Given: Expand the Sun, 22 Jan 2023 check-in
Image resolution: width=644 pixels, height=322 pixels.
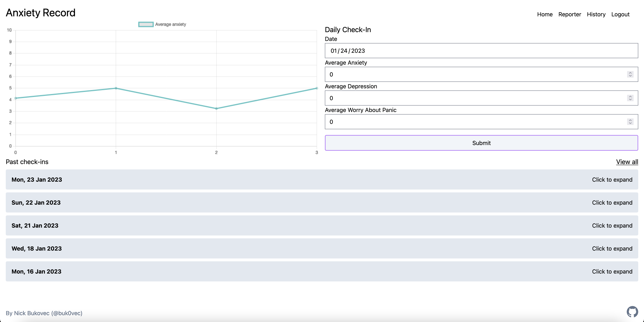Looking at the screenshot, I should pos(322,202).
